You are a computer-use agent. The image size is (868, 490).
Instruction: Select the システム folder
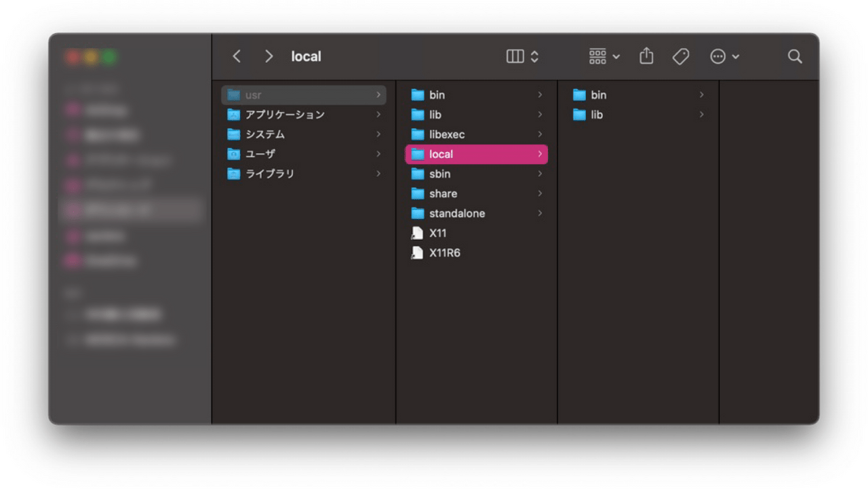pos(304,134)
